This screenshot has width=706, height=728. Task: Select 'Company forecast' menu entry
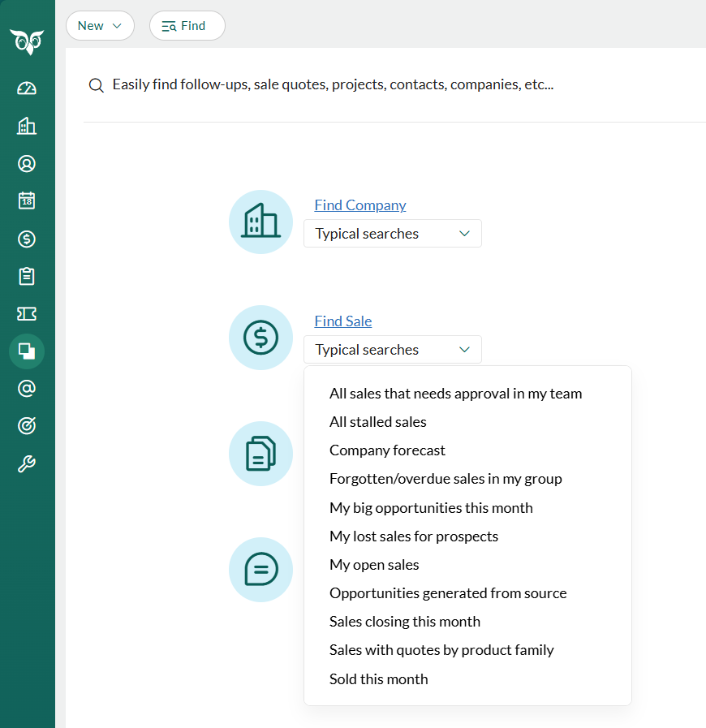387,450
